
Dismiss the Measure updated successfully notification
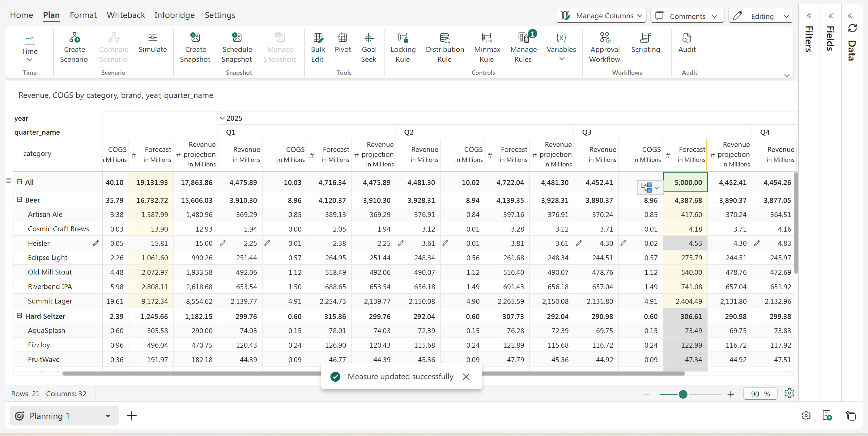click(466, 376)
